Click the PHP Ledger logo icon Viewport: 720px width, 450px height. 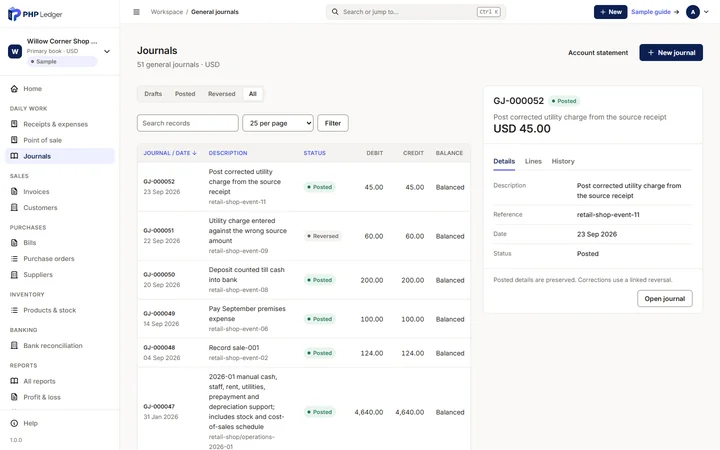point(14,14)
